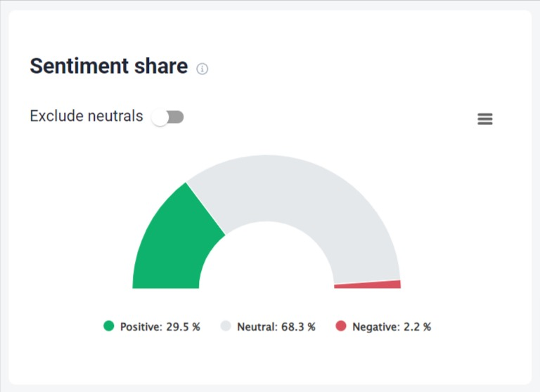
Task: Click the '2.2 %' value in legend
Action: tap(418, 327)
